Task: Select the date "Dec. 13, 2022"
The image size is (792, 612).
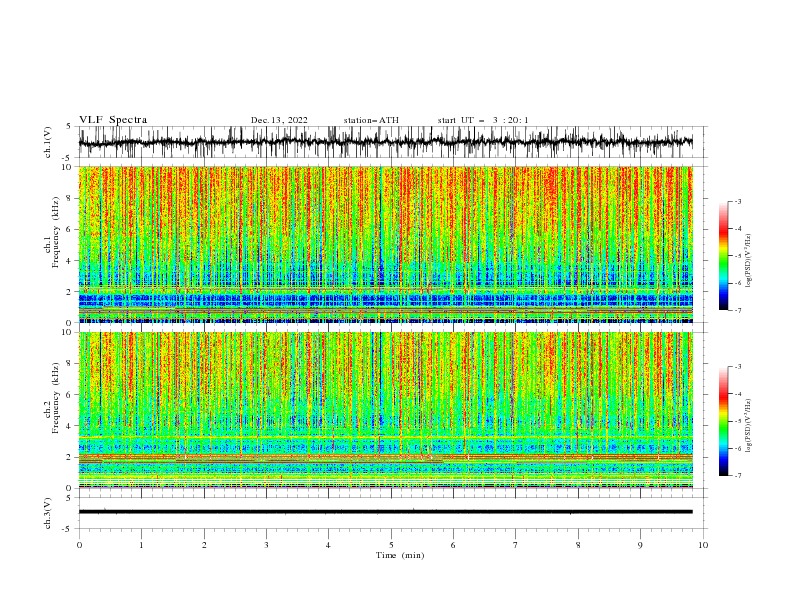Action: pos(279,120)
